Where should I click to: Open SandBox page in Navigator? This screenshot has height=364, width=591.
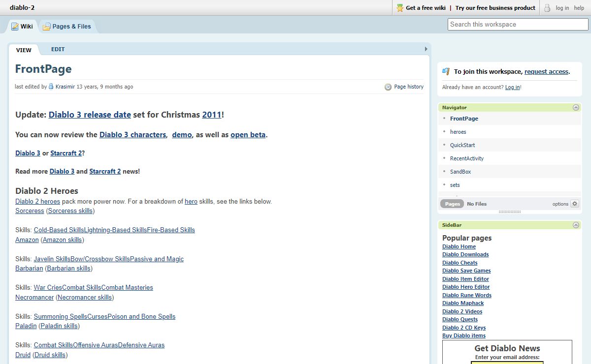tap(460, 172)
